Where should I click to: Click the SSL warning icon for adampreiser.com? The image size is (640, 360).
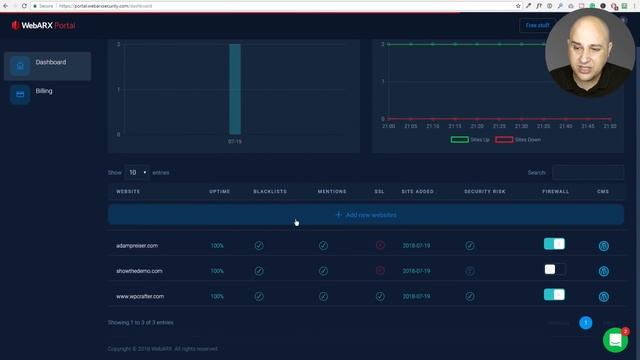380,245
